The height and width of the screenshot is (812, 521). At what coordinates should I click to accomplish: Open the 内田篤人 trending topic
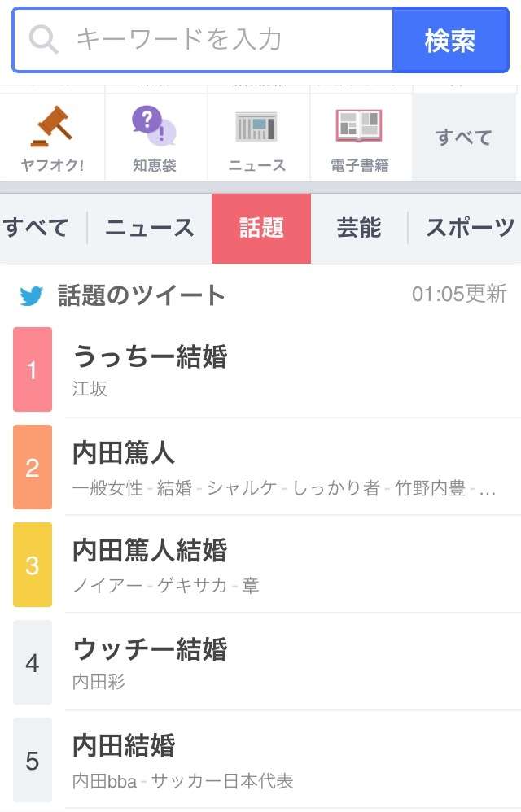[292, 467]
